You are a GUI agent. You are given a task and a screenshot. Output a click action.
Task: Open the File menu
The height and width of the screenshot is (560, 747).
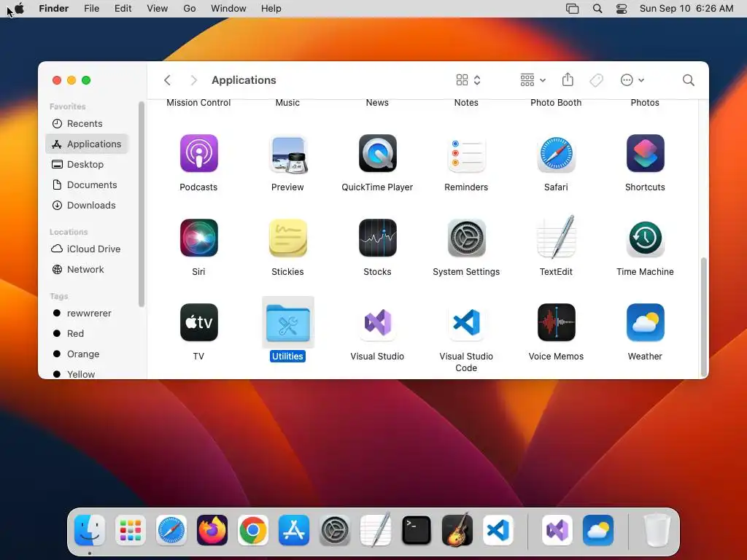pyautogui.click(x=91, y=9)
